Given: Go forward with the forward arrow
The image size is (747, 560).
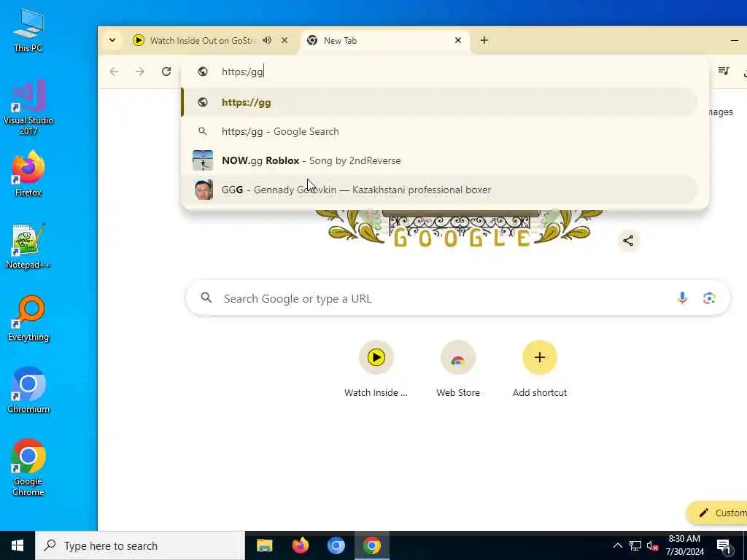Looking at the screenshot, I should tap(139, 71).
